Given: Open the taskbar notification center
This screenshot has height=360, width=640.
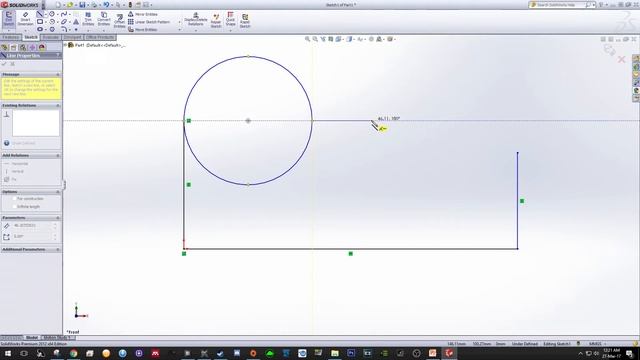Looking at the screenshot, I should click(x=630, y=353).
